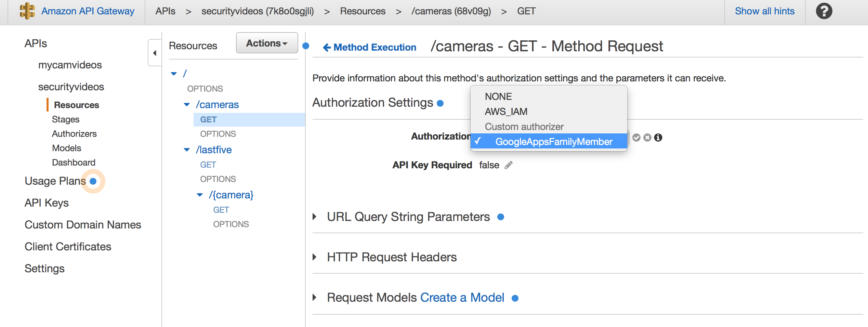
Task: Open Models in sidebar
Action: click(67, 148)
